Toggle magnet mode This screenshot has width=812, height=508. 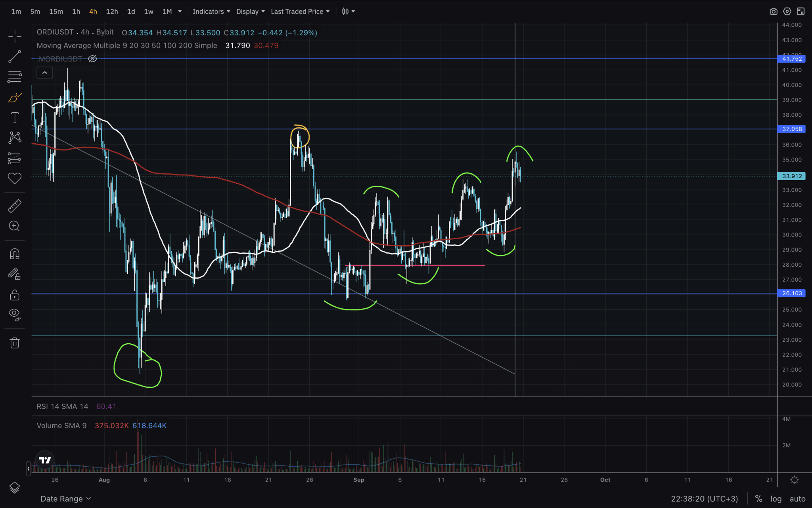point(15,254)
